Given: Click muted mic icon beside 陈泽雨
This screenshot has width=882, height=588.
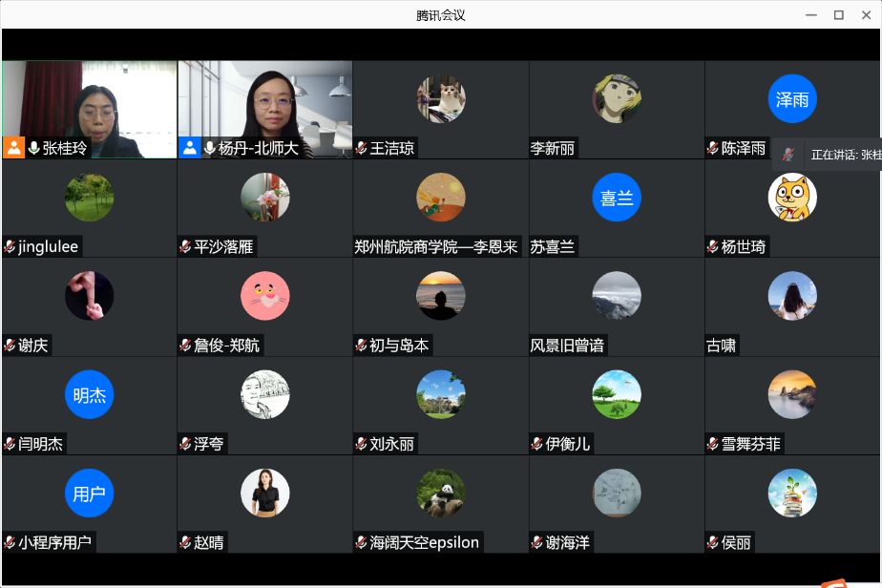Looking at the screenshot, I should coord(713,149).
